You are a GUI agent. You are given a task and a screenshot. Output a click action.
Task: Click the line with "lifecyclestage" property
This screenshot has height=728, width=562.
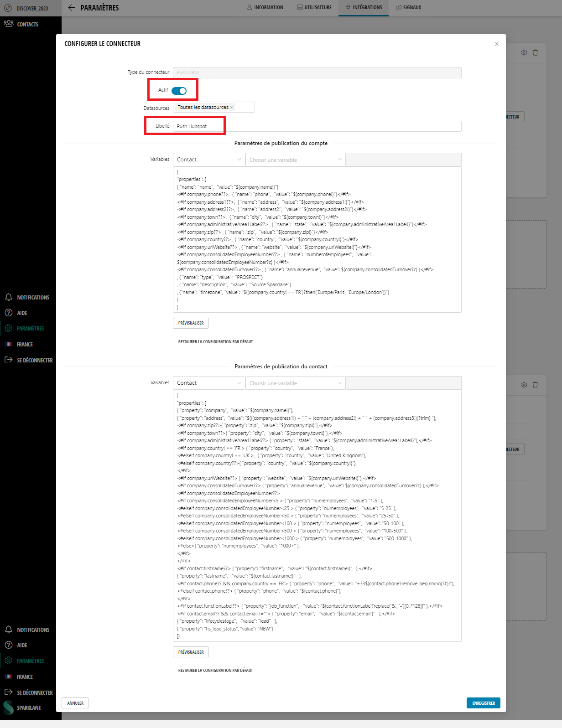(x=227, y=621)
